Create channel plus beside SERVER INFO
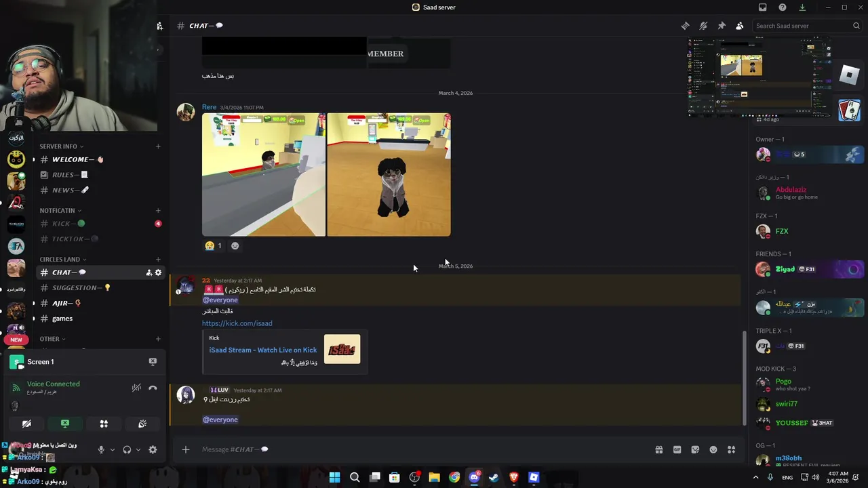This screenshot has width=868, height=488. 158,146
